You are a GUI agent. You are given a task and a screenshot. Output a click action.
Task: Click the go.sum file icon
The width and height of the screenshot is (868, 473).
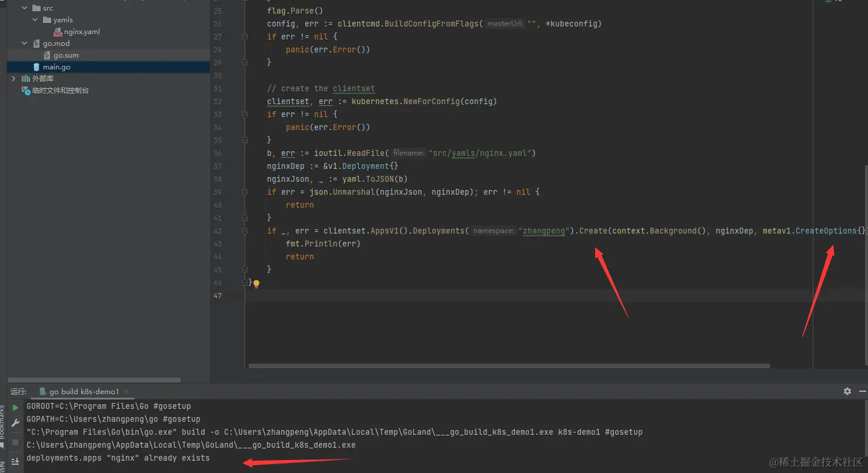pyautogui.click(x=47, y=55)
